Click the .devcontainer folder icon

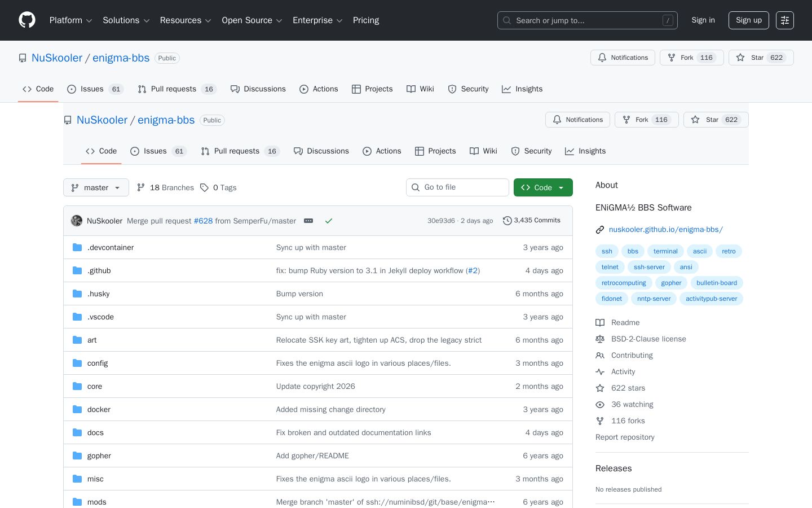[77, 247]
